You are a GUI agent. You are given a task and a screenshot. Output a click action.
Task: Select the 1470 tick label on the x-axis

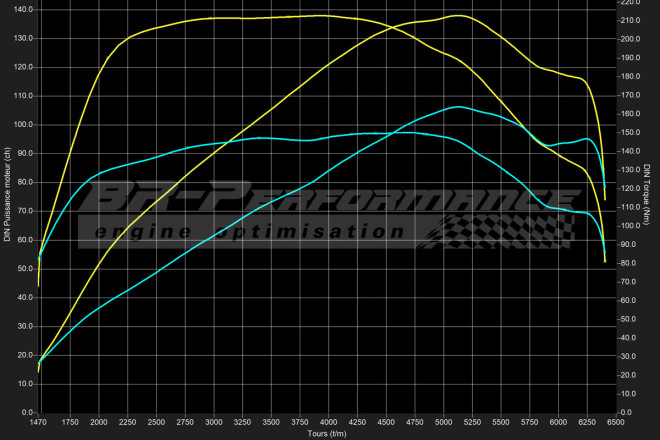pyautogui.click(x=38, y=424)
